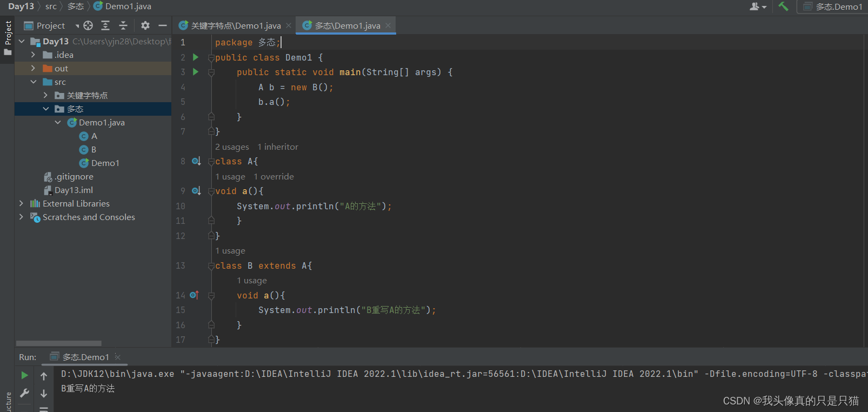Click the '1 usage' hint above class B
868x412 pixels.
point(230,251)
